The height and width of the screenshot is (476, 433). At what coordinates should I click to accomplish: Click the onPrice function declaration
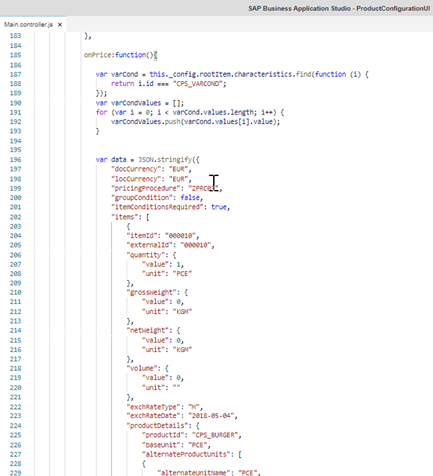[120, 55]
